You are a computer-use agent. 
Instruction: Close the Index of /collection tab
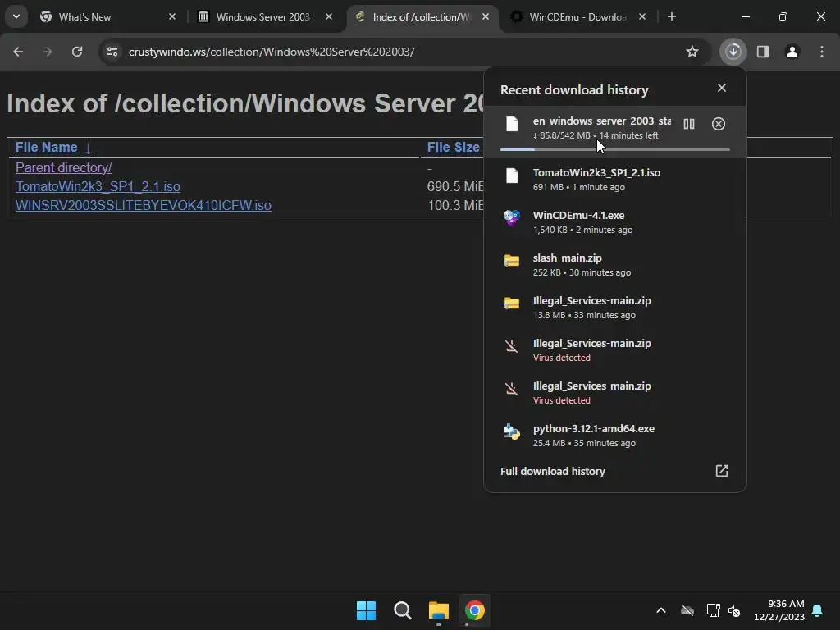(x=486, y=17)
